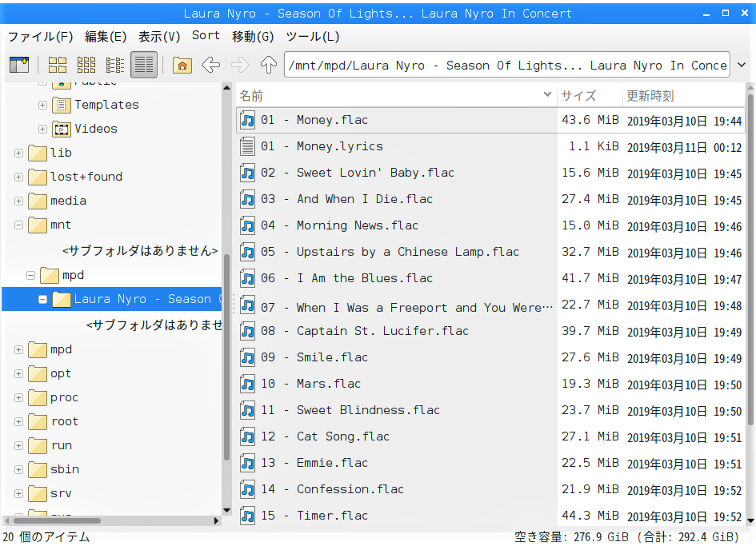Select the Laura Nyro - Season folder

coord(112,299)
